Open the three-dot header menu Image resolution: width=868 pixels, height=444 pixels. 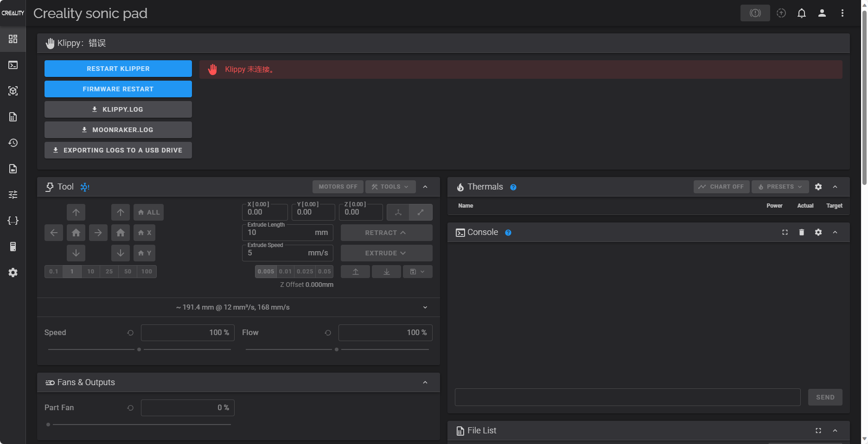[842, 13]
